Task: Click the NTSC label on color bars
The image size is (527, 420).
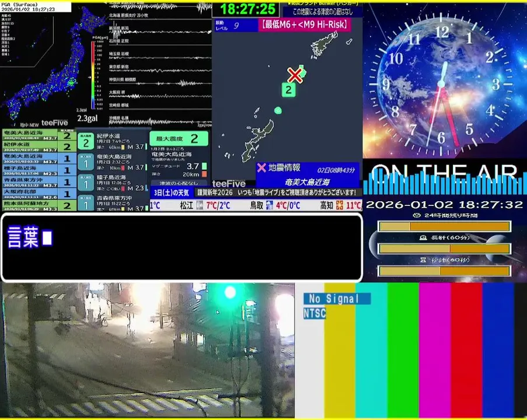Action: pos(315,313)
